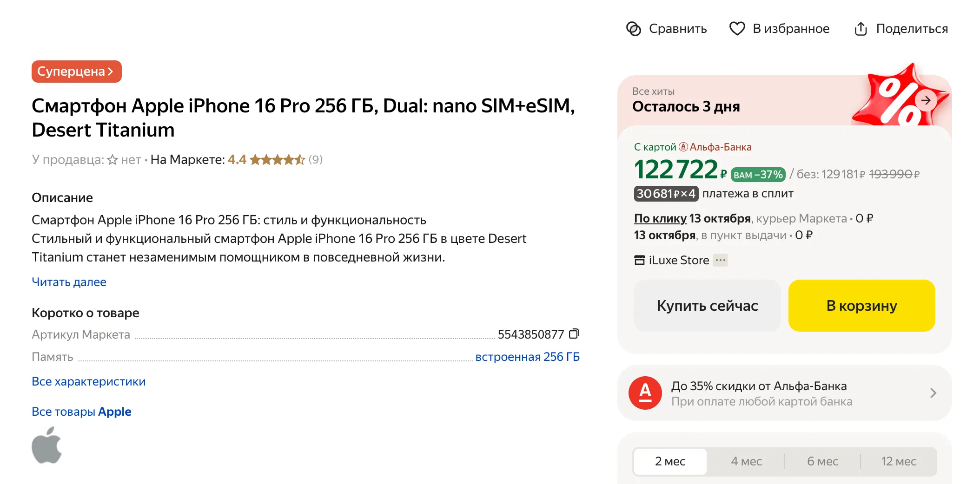Click the gold rating stars

(x=277, y=160)
